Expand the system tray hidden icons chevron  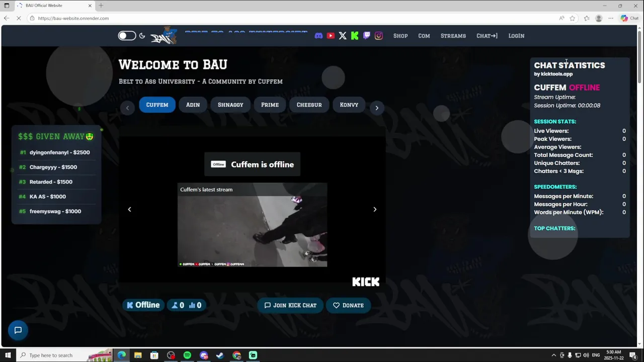(x=554, y=355)
